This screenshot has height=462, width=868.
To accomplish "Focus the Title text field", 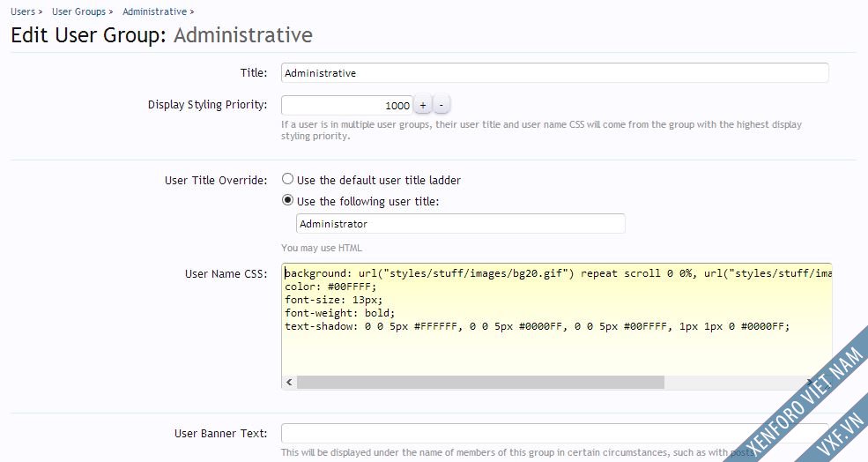I will (554, 73).
